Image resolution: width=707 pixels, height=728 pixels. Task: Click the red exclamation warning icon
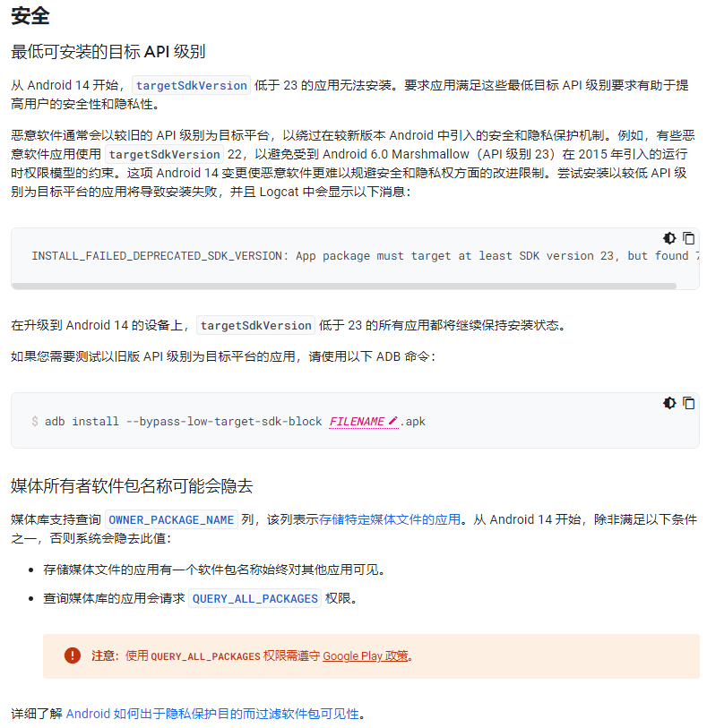pyautogui.click(x=73, y=655)
